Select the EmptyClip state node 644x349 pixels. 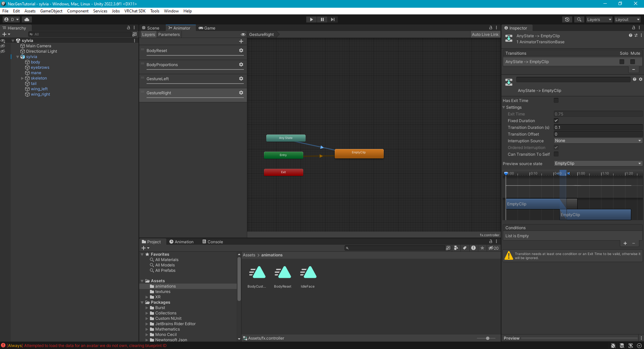(x=359, y=153)
